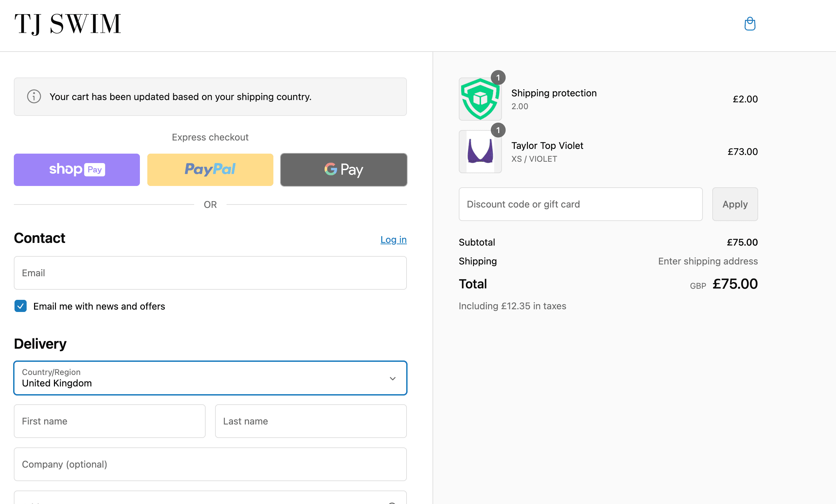The height and width of the screenshot is (504, 836).
Task: Click 'Enter shipping address' text
Action: pyautogui.click(x=708, y=261)
